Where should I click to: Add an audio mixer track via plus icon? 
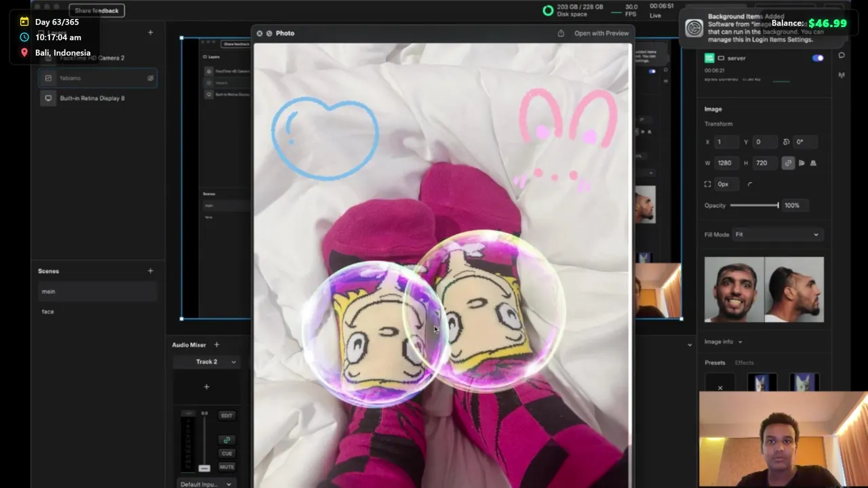click(217, 344)
